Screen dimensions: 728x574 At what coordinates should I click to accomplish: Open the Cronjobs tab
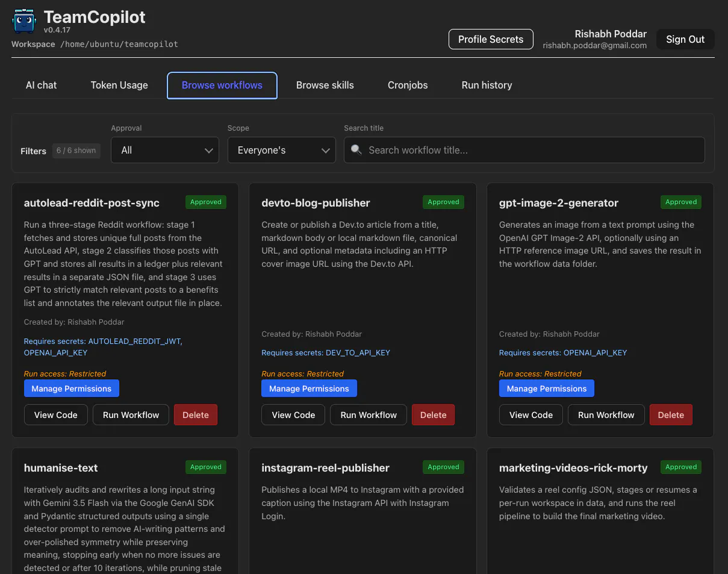click(408, 85)
